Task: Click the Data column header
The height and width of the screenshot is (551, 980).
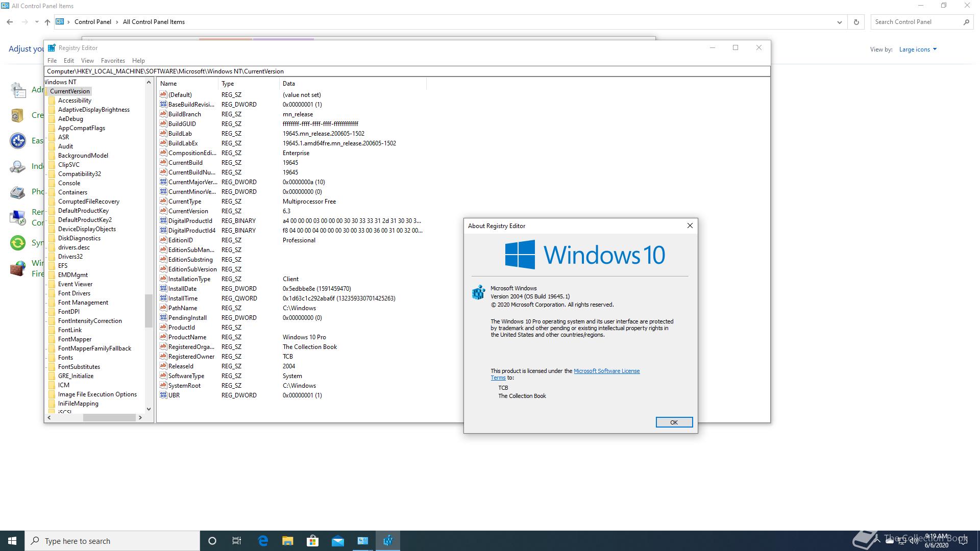Action: tap(353, 84)
